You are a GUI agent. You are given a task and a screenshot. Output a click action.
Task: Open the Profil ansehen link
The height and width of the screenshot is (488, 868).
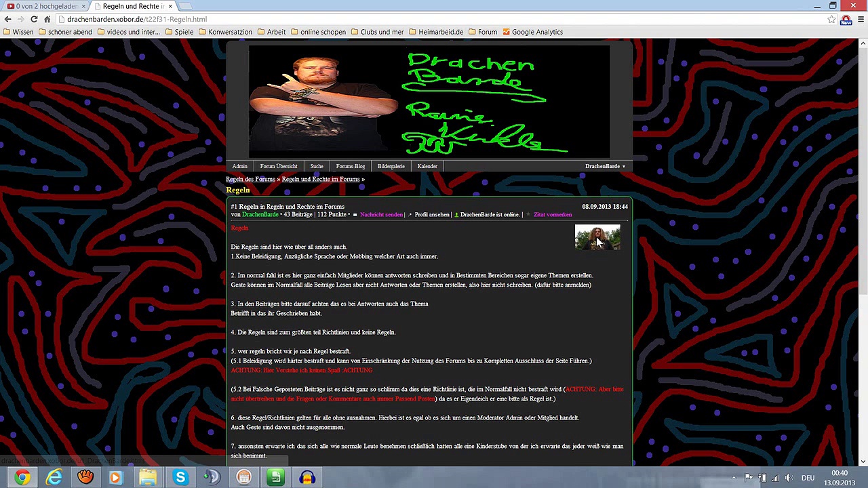[x=432, y=215]
